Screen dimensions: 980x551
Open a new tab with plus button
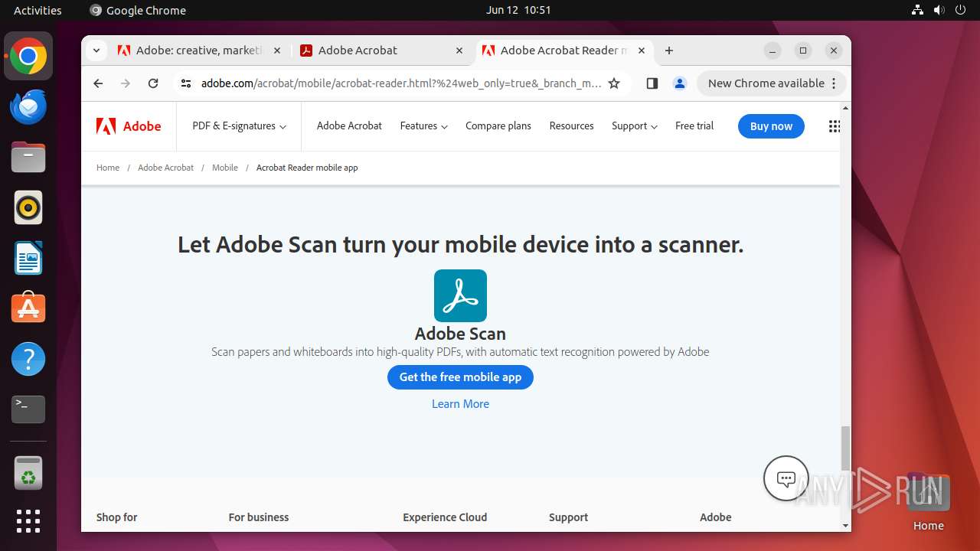669,51
